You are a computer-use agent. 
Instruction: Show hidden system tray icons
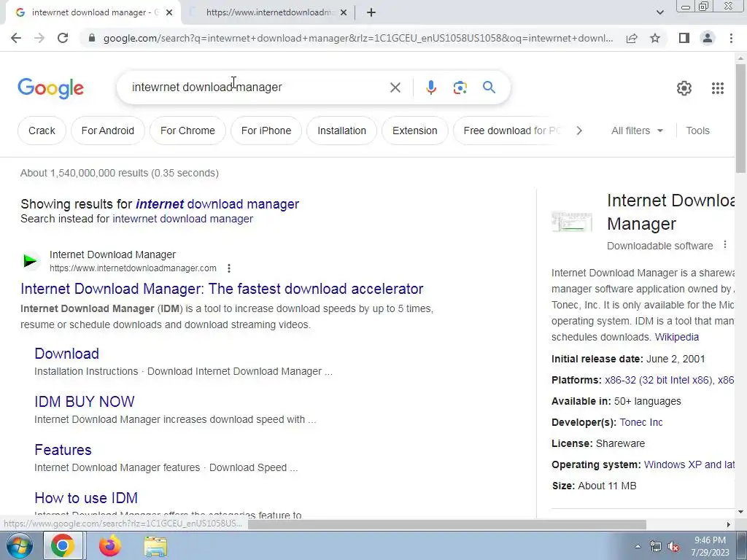coord(638,547)
